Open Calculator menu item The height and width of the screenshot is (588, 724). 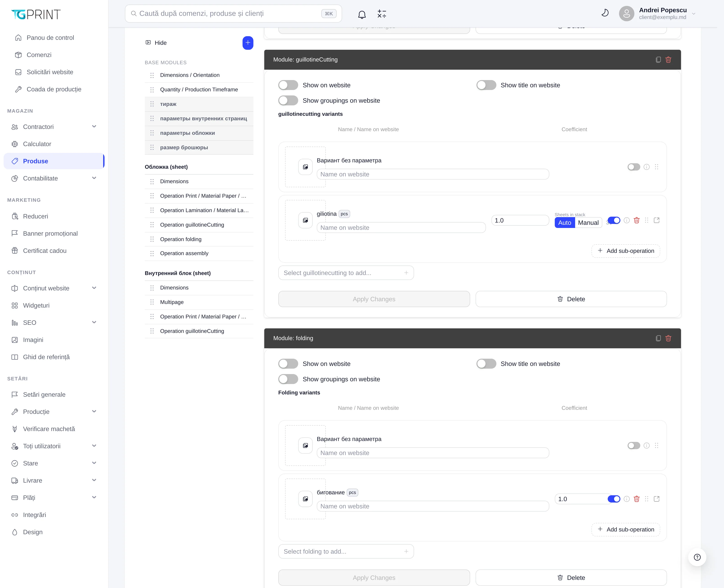(x=37, y=144)
